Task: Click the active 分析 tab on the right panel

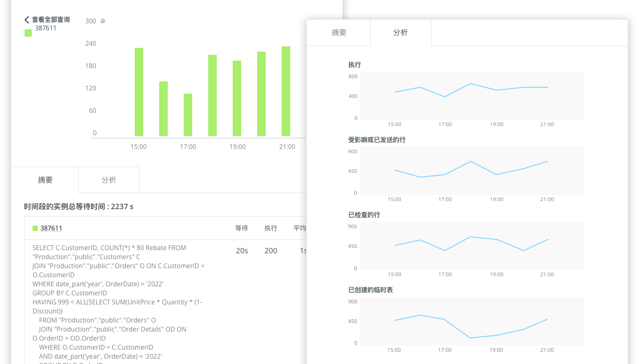Action: (x=400, y=32)
